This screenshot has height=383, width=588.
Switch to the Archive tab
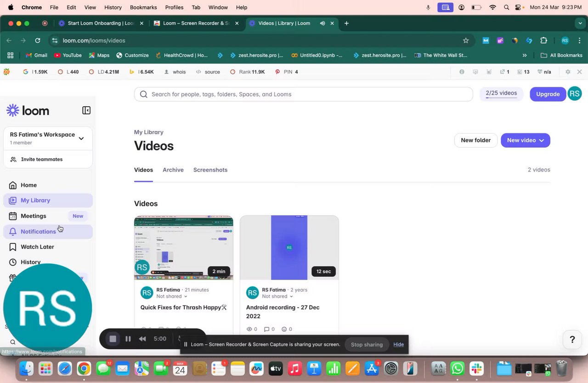coord(173,170)
